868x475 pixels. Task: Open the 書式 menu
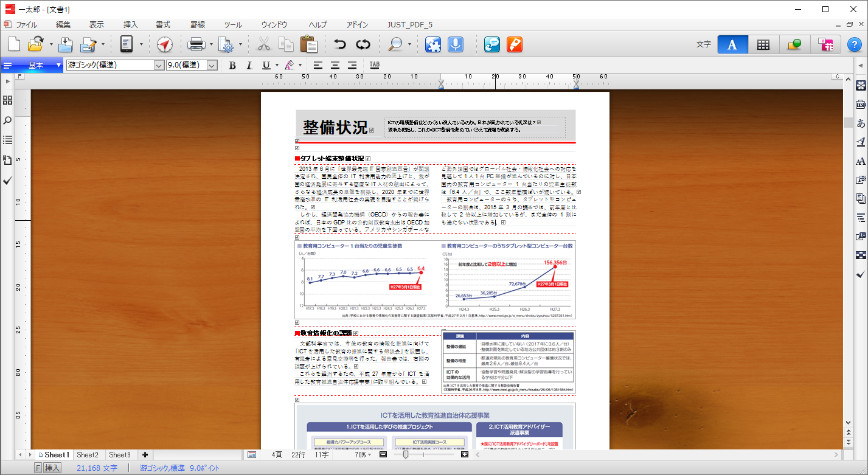point(162,25)
